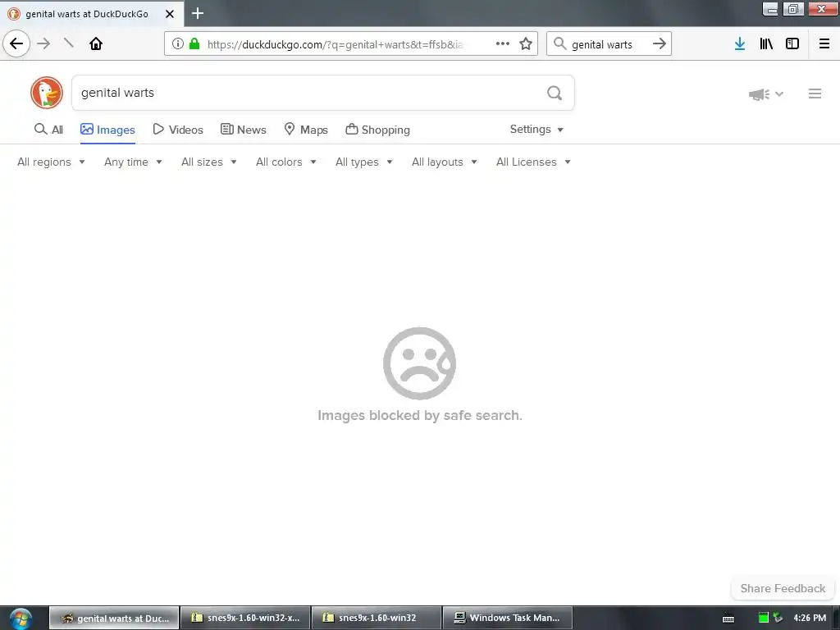The width and height of the screenshot is (840, 630).
Task: Click the system tray icon beside the clock
Action: click(778, 619)
